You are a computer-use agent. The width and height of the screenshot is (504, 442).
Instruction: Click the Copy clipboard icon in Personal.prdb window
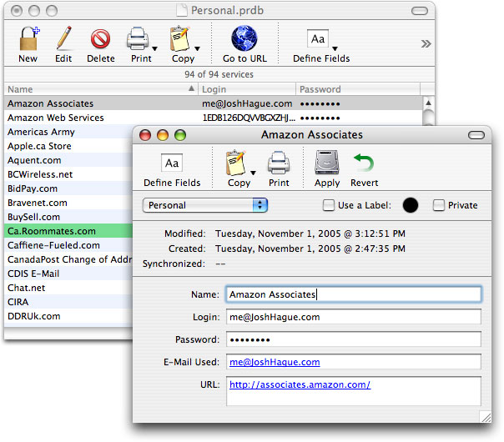[x=179, y=38]
